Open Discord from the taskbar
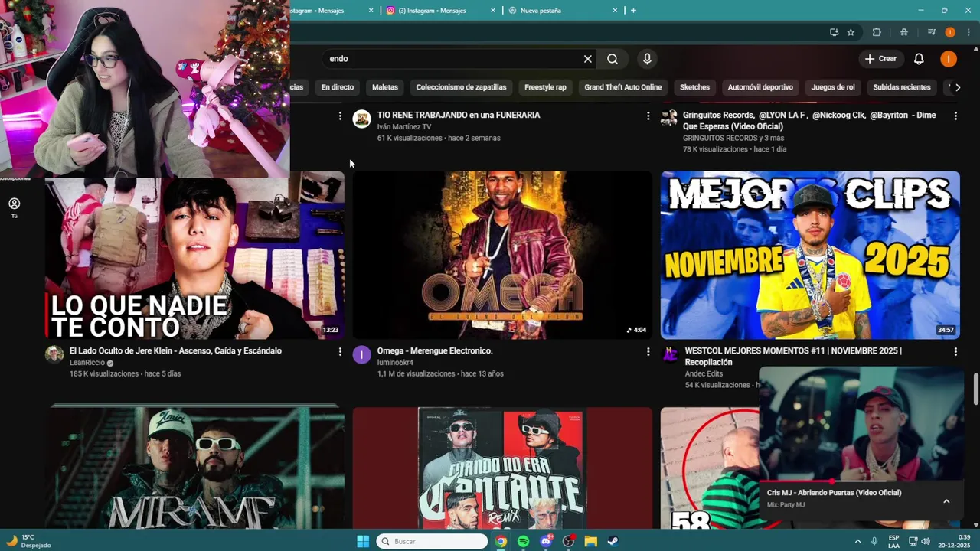This screenshot has height=551, width=980. coord(546,541)
